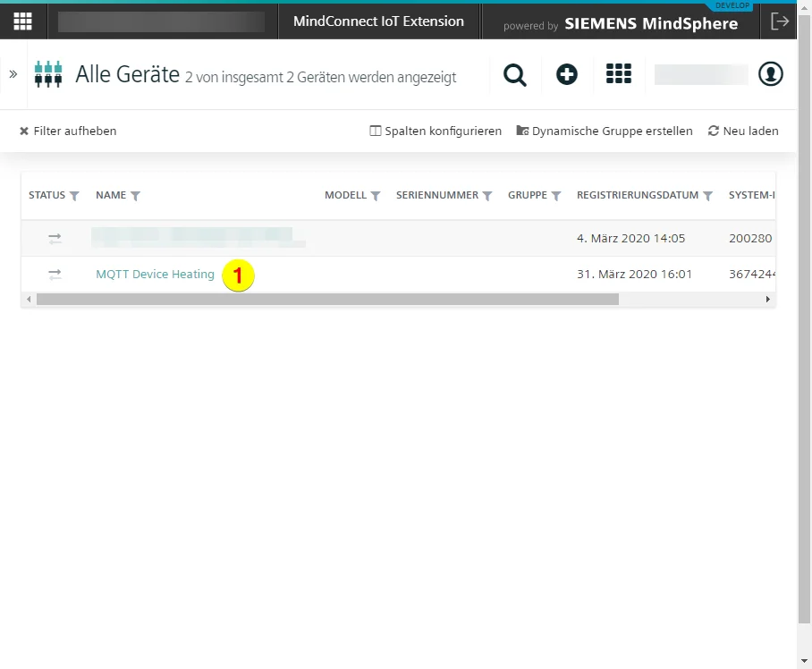Expand the navigation sidebar with double chevron

pyautogui.click(x=13, y=74)
